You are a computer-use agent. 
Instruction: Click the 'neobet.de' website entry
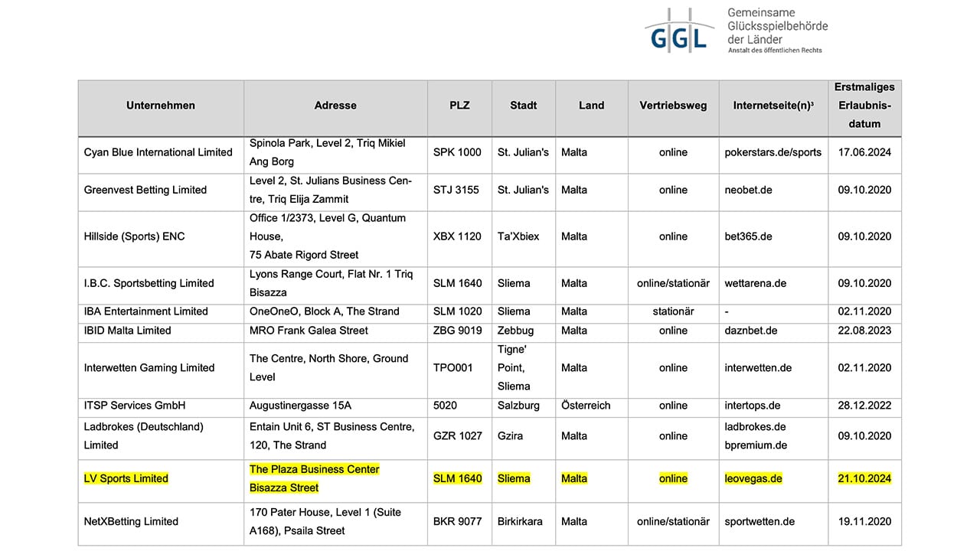click(748, 190)
